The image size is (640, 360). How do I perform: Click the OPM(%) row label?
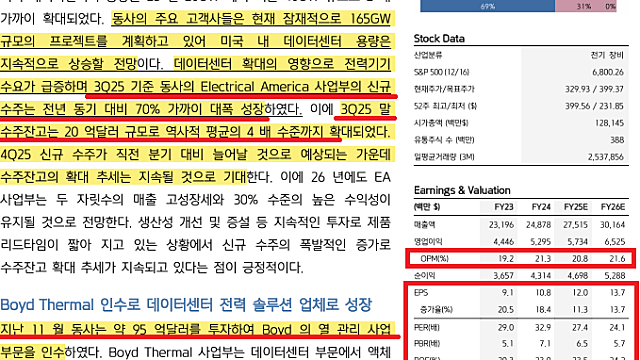pos(434,259)
